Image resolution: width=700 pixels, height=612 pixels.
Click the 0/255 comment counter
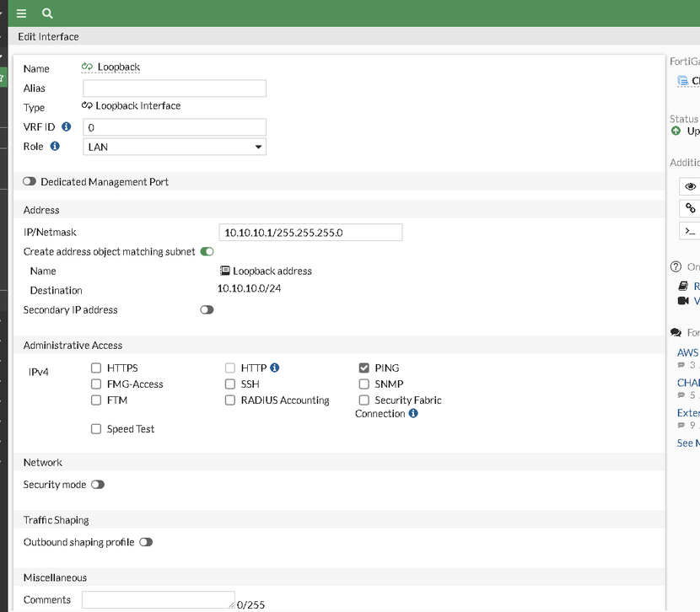coord(250,605)
